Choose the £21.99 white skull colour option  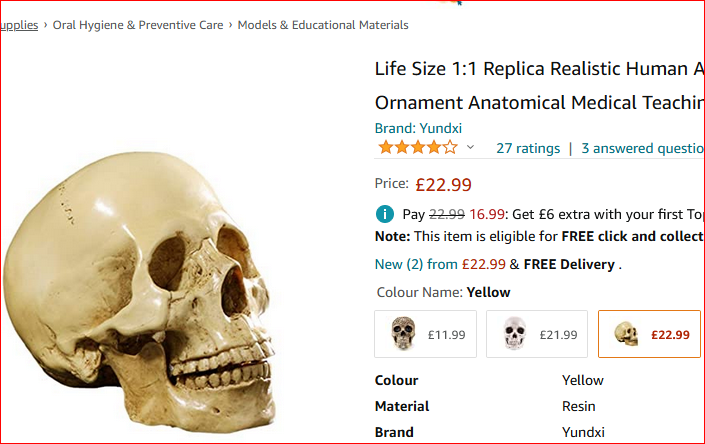[x=537, y=334]
